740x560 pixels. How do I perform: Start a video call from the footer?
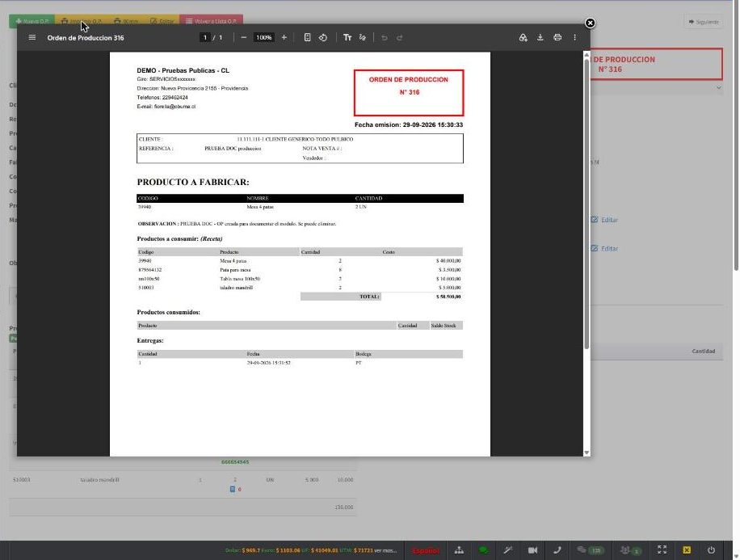tap(532, 550)
